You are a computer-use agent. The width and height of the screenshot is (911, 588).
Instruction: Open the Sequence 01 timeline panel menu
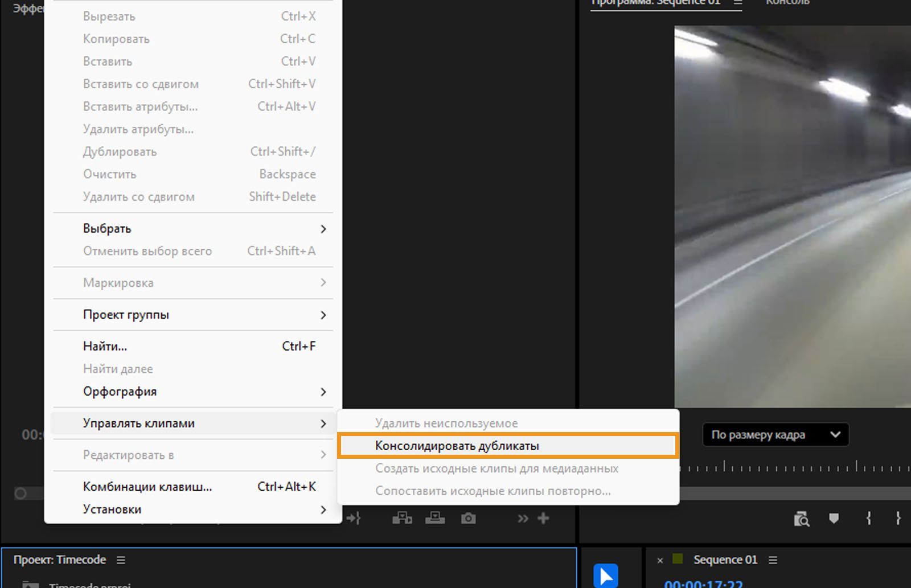point(773,560)
